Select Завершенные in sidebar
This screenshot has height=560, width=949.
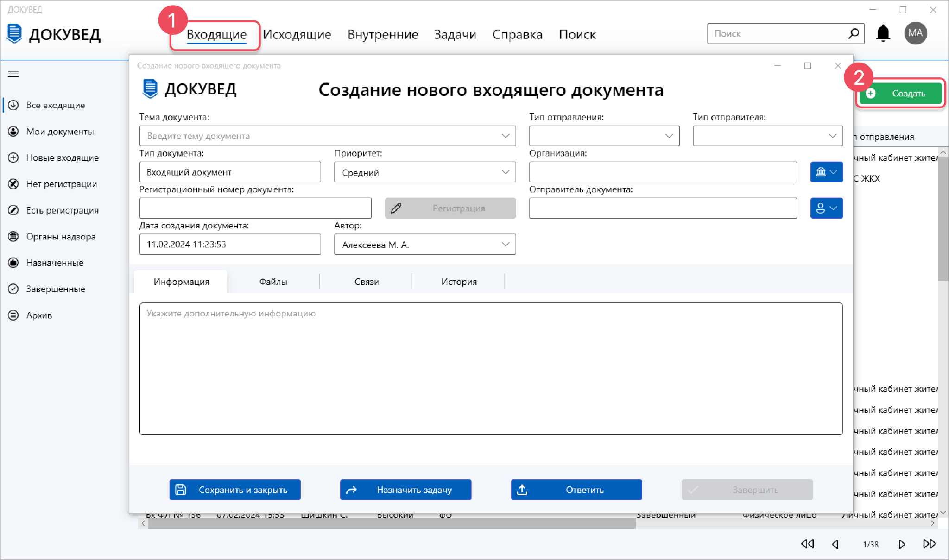point(56,289)
